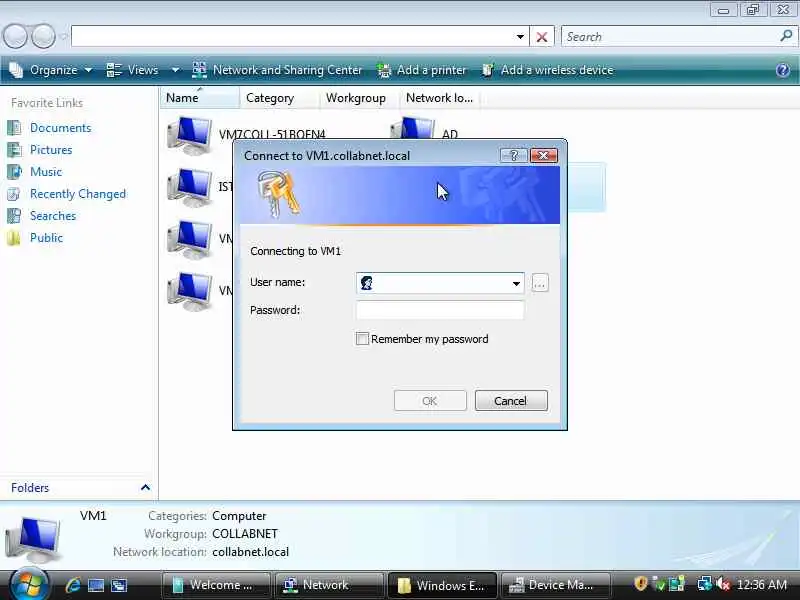Open Documents in Favorite Links
800x600 pixels.
coord(60,128)
